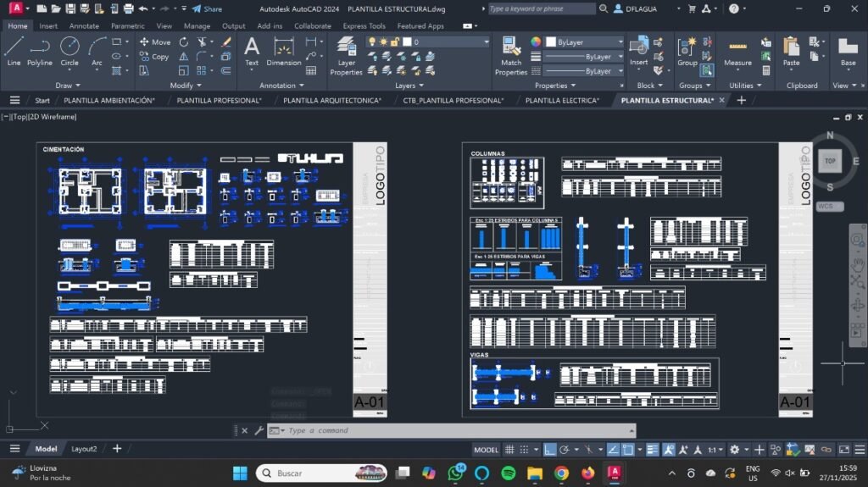Toggle Ortho mode in status bar
The image size is (868, 487).
click(550, 450)
